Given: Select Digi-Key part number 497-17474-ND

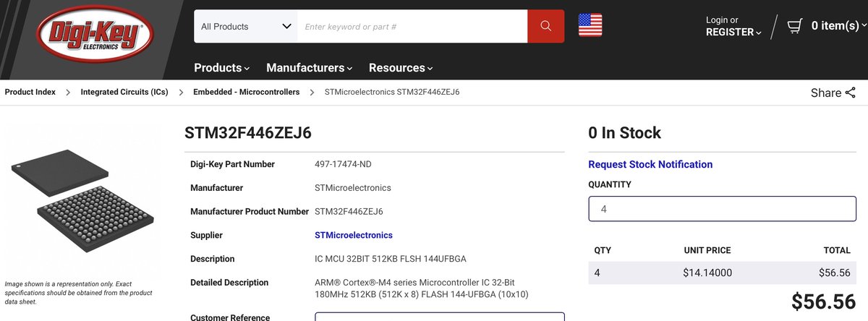Looking at the screenshot, I should [x=343, y=164].
